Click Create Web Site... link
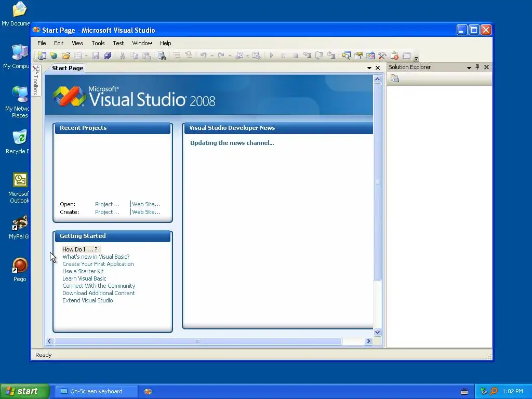 click(x=146, y=212)
